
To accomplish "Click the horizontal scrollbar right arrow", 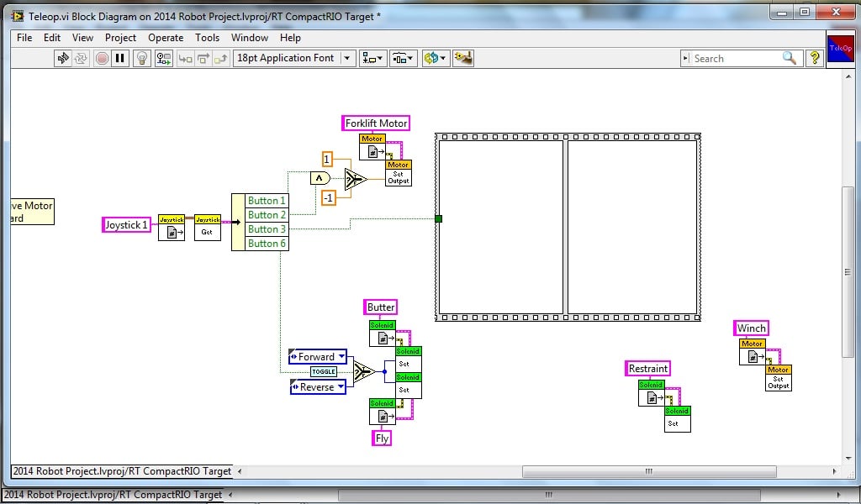I will (835, 471).
